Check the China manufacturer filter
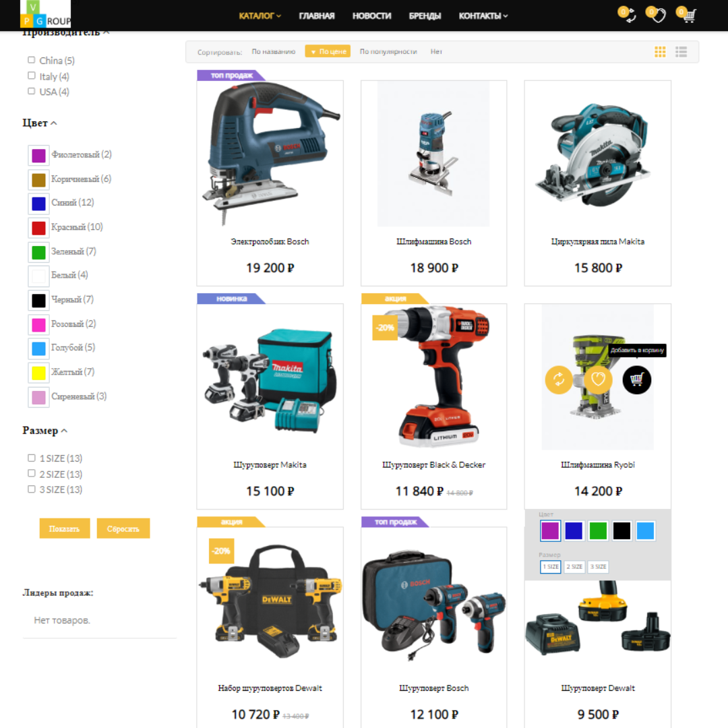 point(31,60)
